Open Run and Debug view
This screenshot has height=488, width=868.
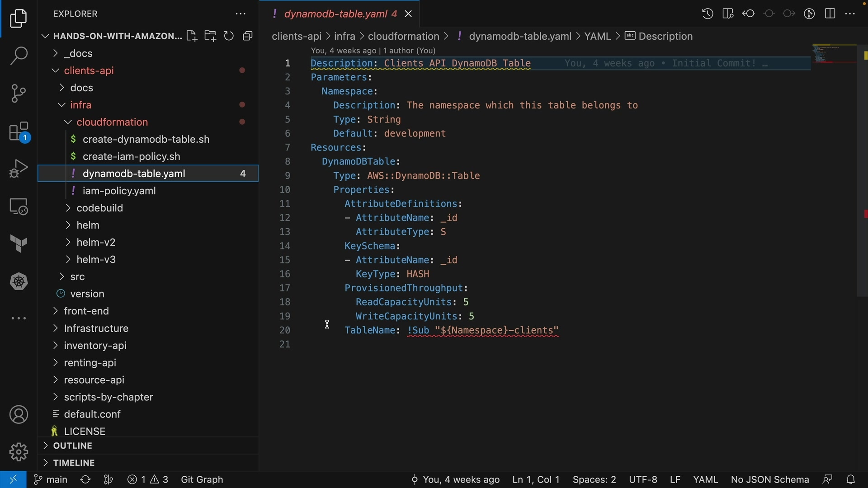[x=19, y=169]
